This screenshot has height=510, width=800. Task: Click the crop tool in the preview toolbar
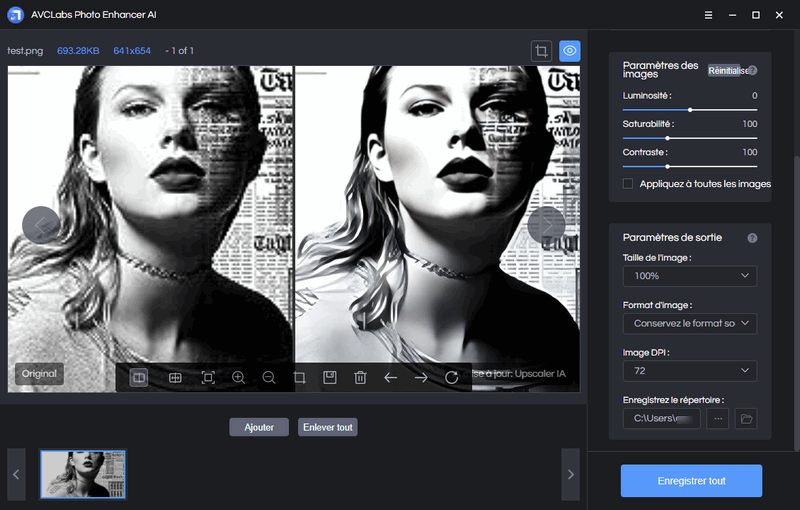tap(299, 378)
